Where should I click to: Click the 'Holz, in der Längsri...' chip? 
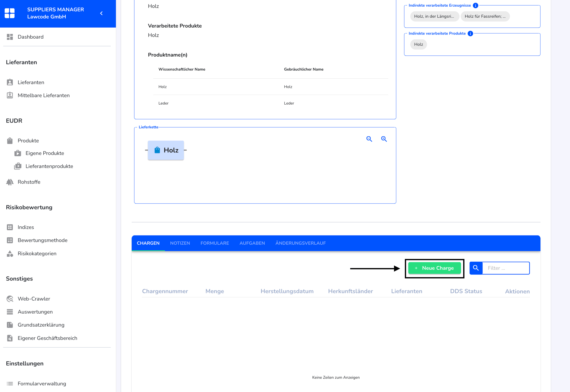[434, 16]
